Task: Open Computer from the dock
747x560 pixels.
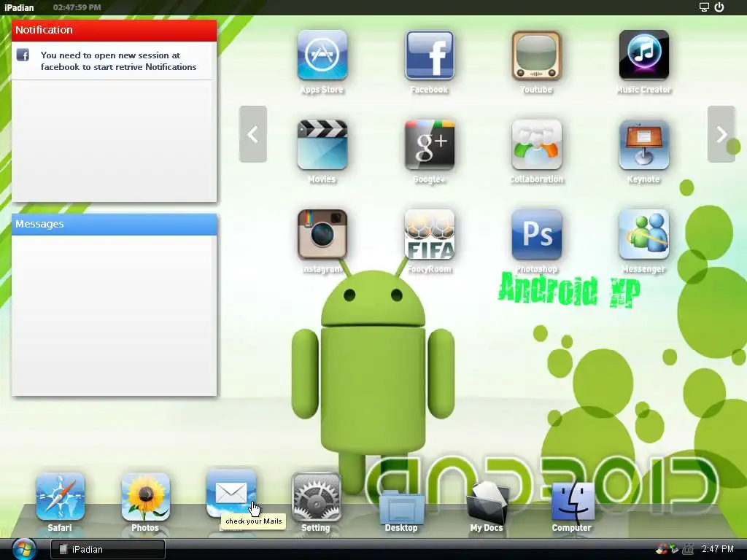Action: (573, 502)
